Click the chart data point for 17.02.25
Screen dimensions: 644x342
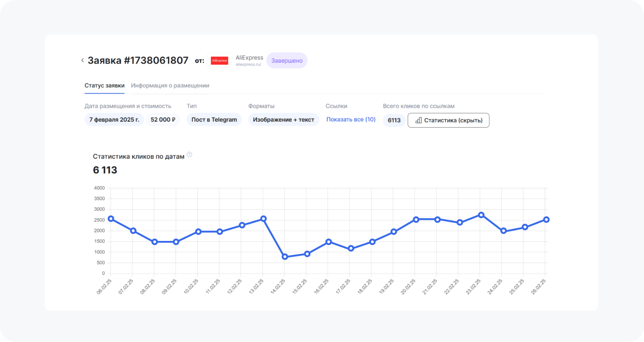(351, 248)
